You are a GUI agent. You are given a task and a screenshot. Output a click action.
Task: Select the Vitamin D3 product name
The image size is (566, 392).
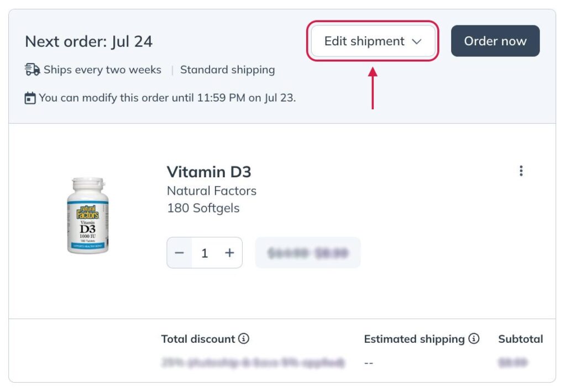tap(209, 172)
